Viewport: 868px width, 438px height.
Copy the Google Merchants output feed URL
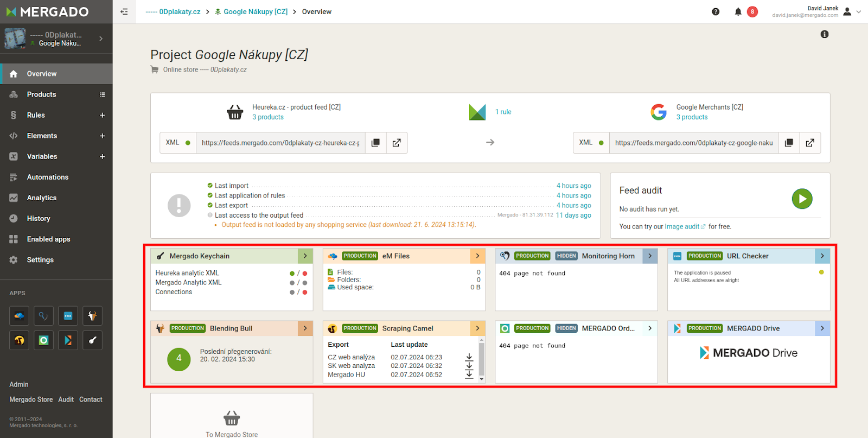coord(789,143)
